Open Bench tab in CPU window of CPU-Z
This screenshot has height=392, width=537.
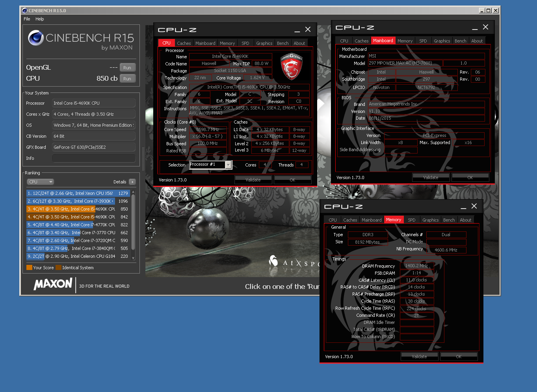pyautogui.click(x=282, y=43)
